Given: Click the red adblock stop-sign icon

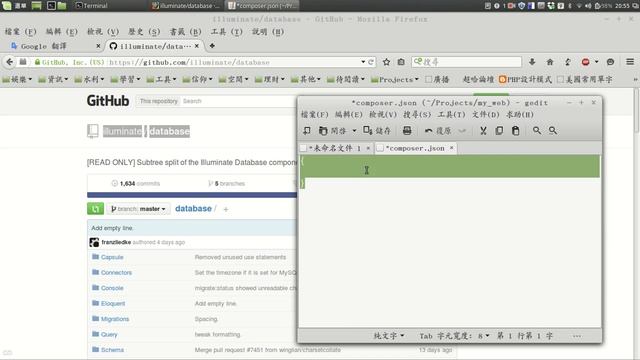Looking at the screenshot, I should tap(586, 62).
